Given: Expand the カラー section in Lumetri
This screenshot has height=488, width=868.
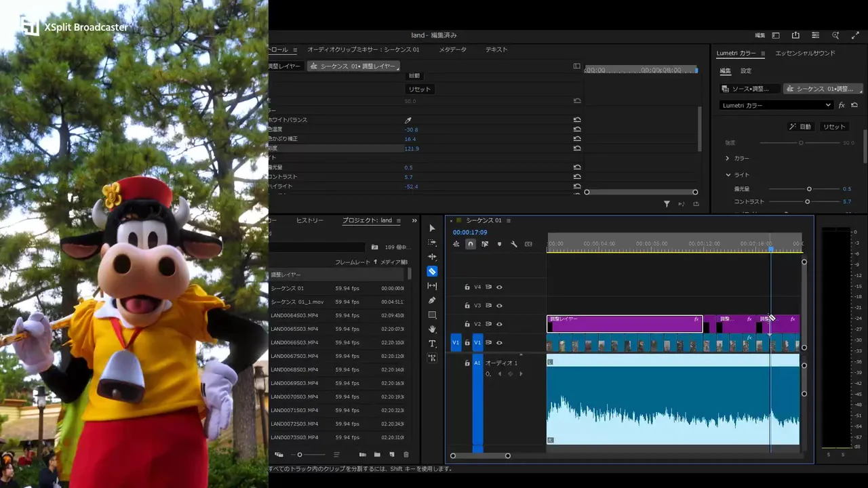Looking at the screenshot, I should 728,158.
